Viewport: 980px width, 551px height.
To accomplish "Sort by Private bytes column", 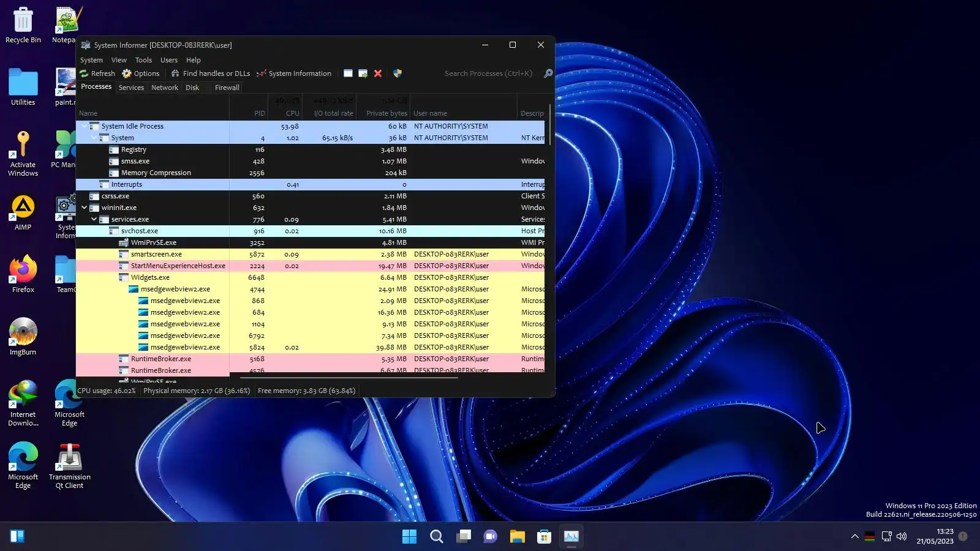I will tap(383, 113).
